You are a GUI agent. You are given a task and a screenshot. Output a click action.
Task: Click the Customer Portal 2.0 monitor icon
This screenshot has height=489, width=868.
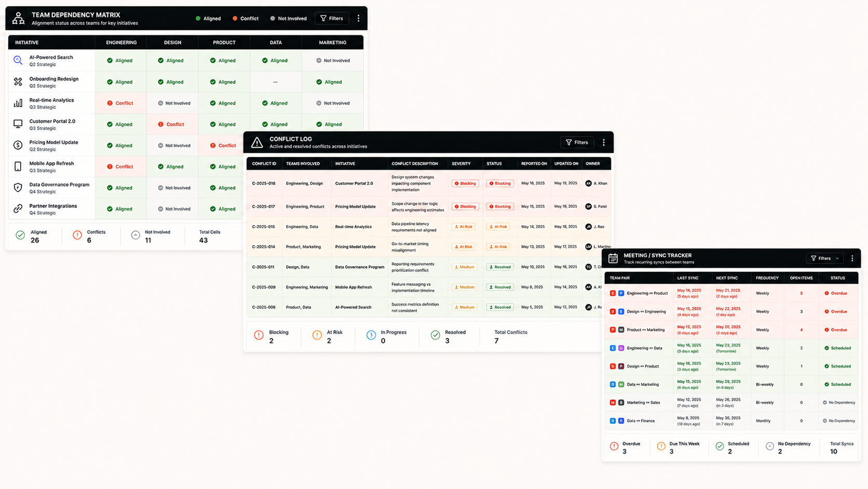[18, 124]
